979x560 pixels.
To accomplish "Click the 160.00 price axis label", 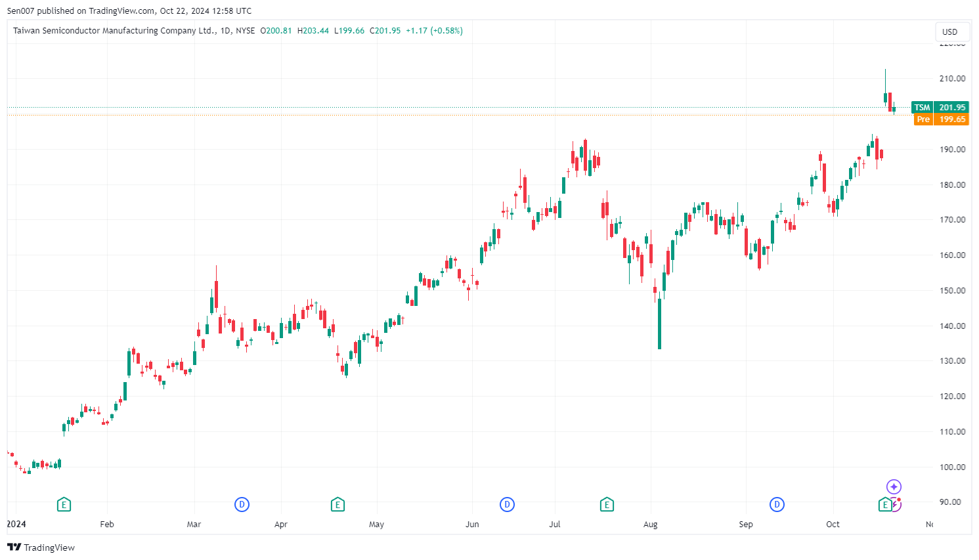I will tap(952, 255).
